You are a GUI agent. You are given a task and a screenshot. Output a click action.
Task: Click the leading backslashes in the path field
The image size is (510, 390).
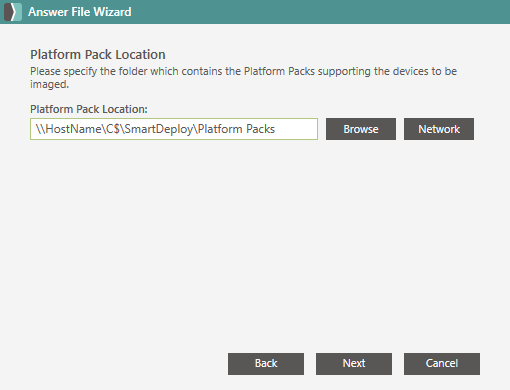40,129
